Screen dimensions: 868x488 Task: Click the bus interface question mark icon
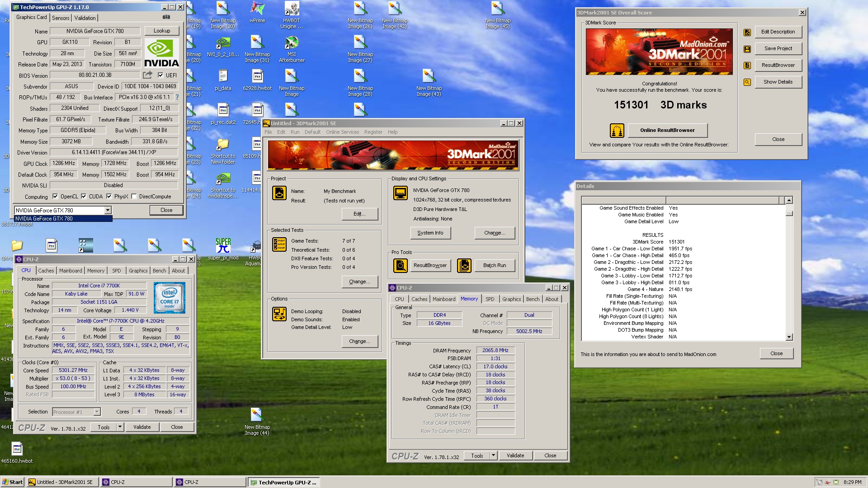(x=177, y=97)
